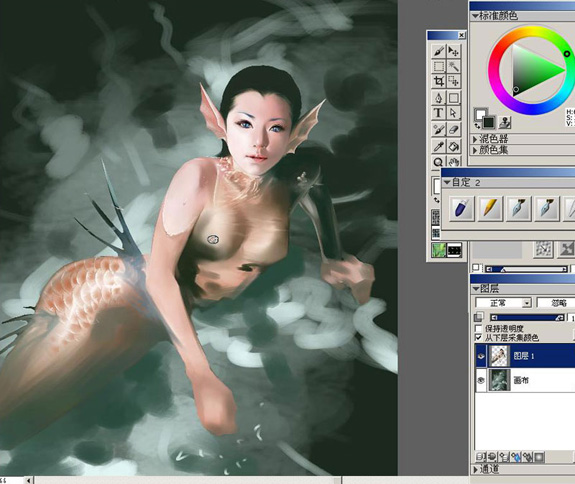Select the 画布 layer thumbnail
Screen dimensions: 575x484
[x=499, y=380]
